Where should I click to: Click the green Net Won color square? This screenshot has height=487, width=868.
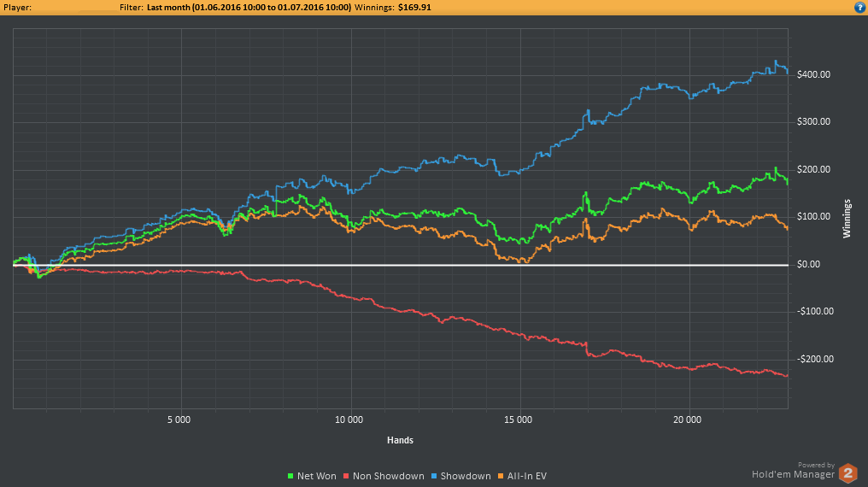click(x=290, y=476)
